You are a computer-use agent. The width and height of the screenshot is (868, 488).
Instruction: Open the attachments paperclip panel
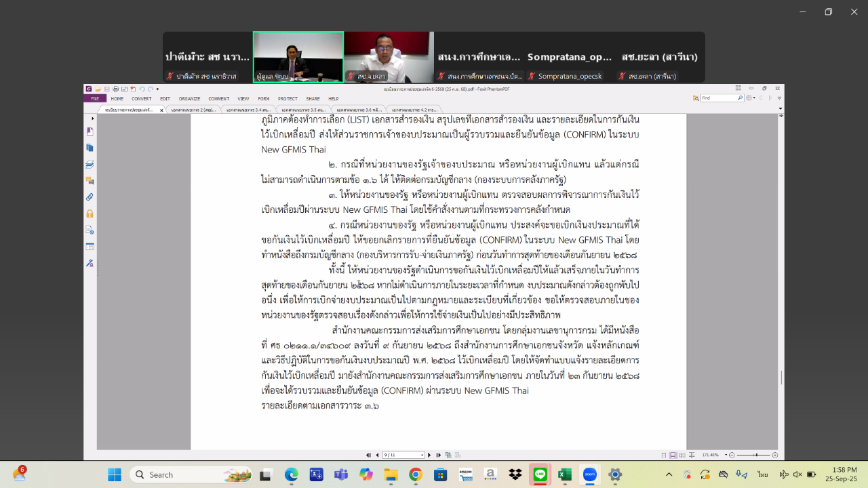pos(90,197)
